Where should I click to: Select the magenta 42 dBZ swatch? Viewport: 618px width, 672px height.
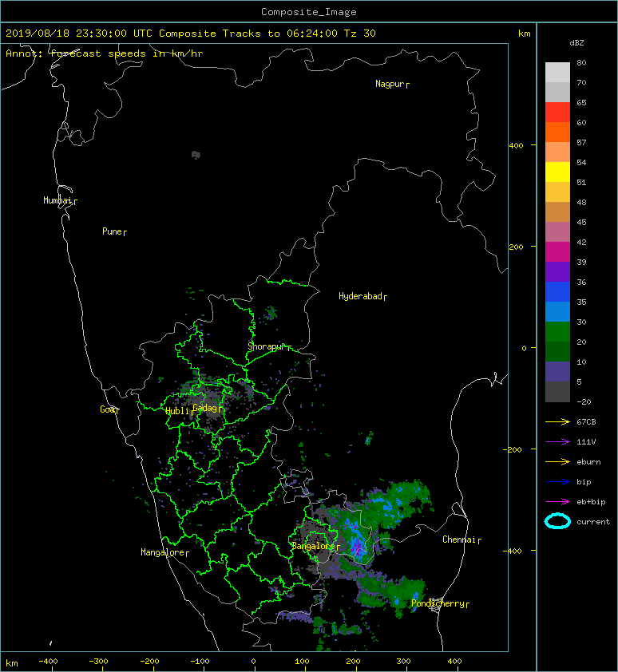tap(557, 251)
